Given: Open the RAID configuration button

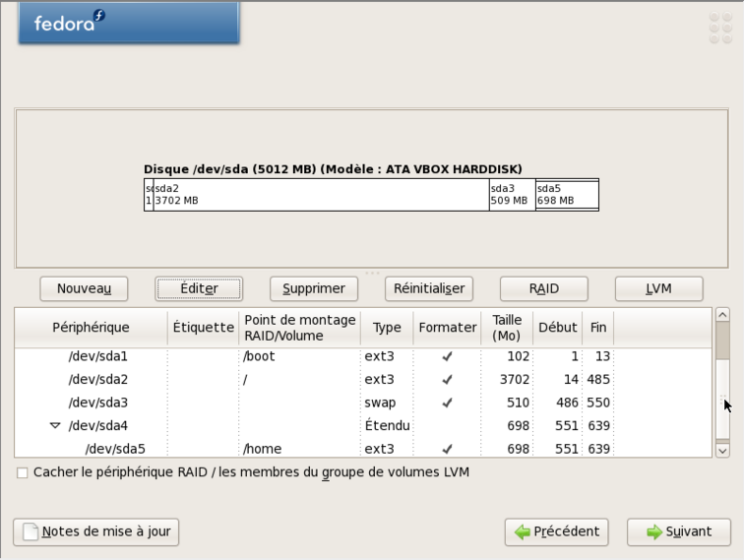Looking at the screenshot, I should pos(544,288).
